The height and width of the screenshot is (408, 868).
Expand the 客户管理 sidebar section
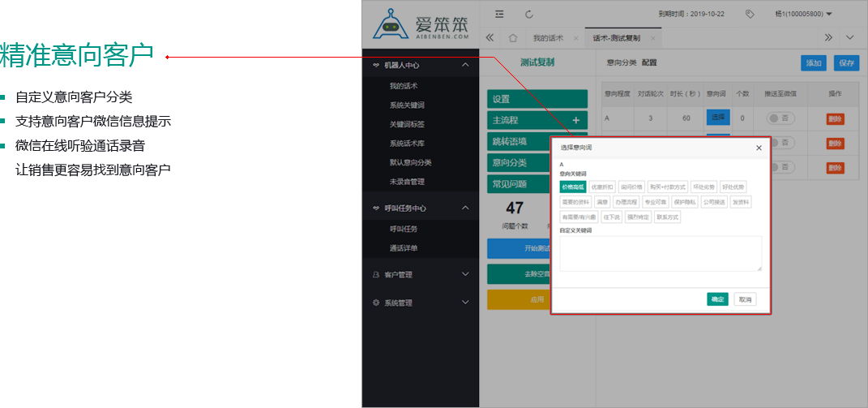[421, 274]
